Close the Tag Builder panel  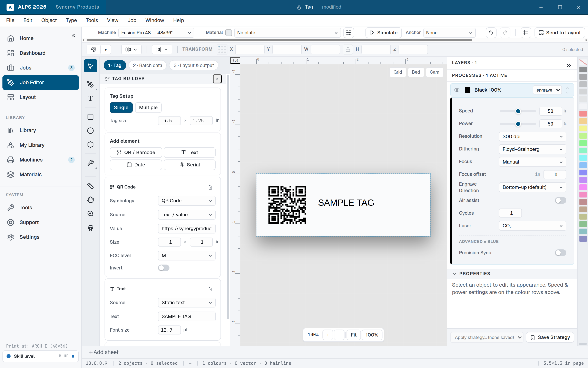tap(217, 79)
